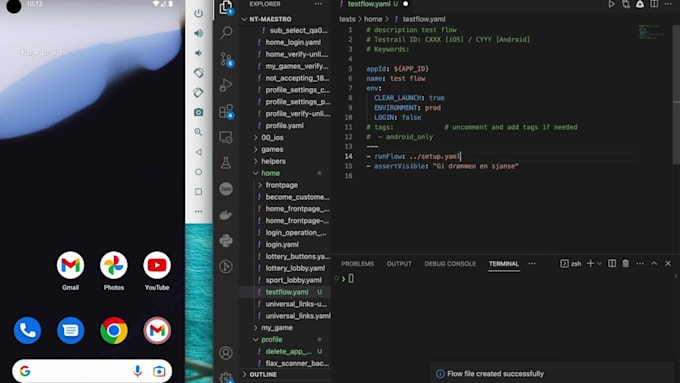Screen dimensions: 680x383
Task: Click emulator volume up button
Action: coord(199,33)
